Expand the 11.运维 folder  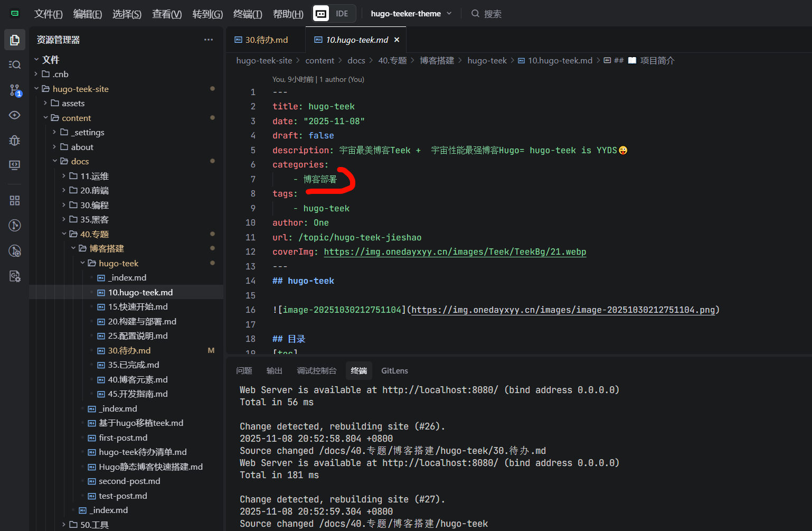(x=94, y=176)
